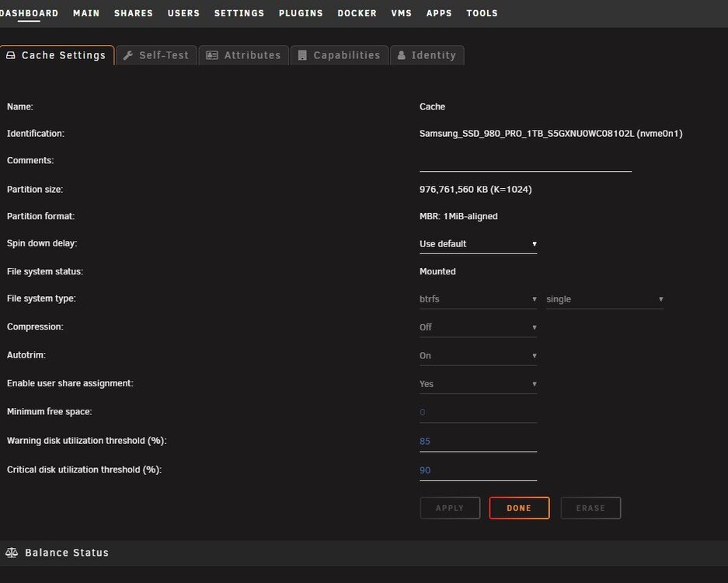Switch to the Attributes tab
728x583 pixels.
point(244,55)
